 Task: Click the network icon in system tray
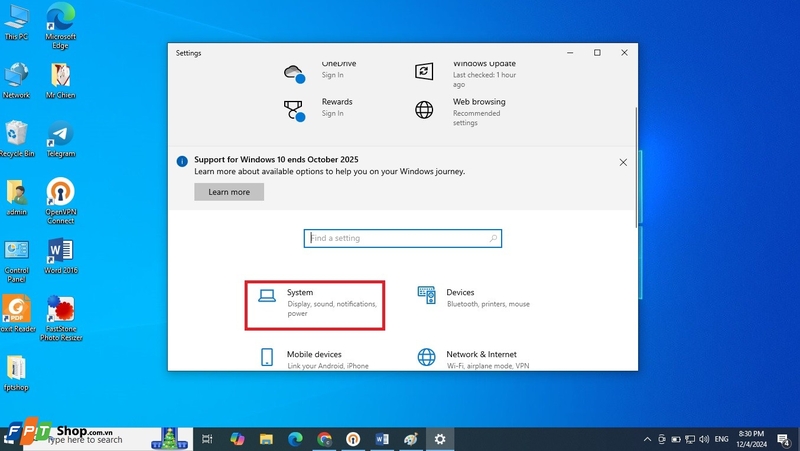pos(690,439)
